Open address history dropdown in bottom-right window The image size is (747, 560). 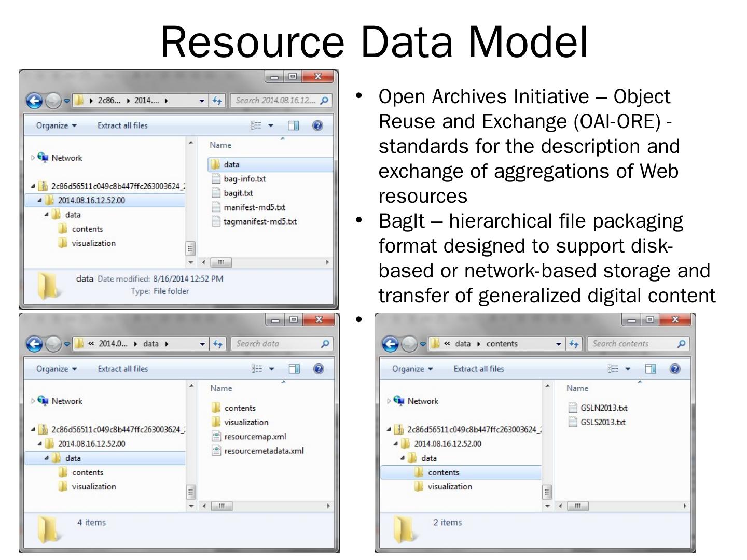click(x=558, y=344)
